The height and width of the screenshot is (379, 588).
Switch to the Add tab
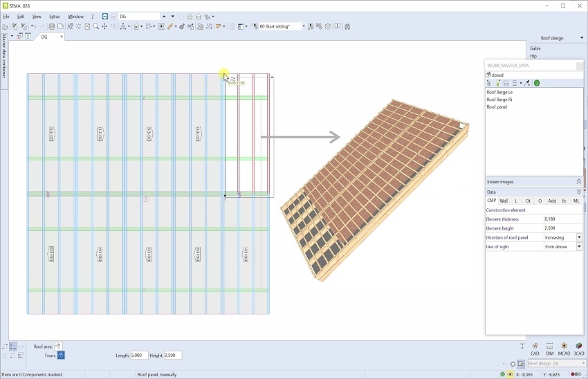[552, 201]
